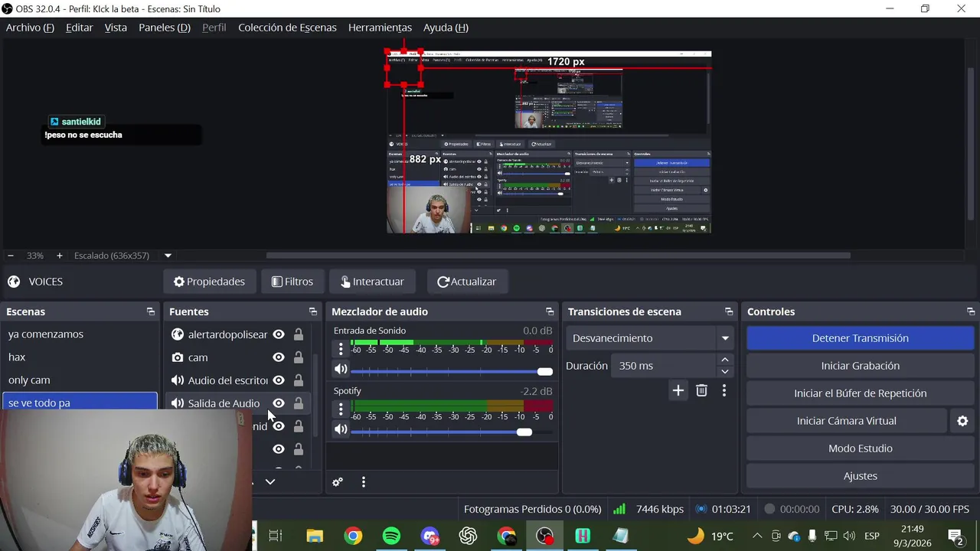
Task: Open the Paneles menu
Action: 165,28
